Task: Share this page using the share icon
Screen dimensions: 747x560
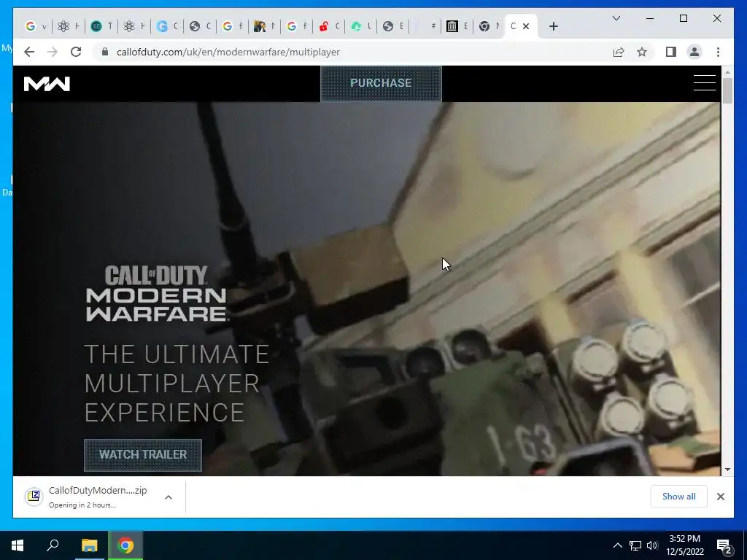Action: point(619,52)
